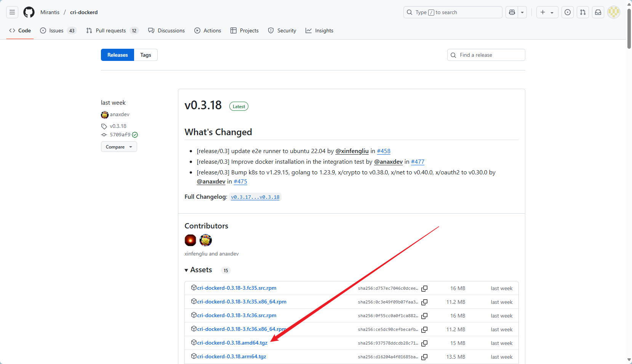Copy sha256 of fc35.x86_64.rpm asset

point(424,302)
